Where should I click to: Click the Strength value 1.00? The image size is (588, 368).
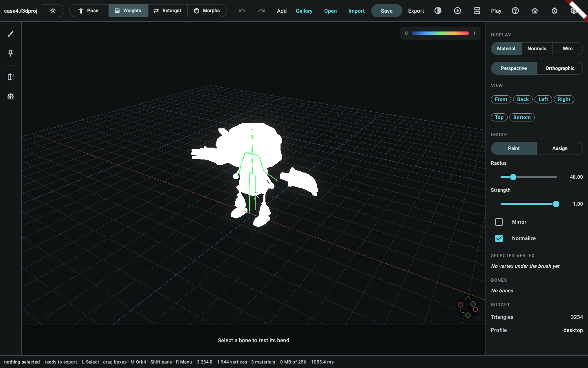578,204
